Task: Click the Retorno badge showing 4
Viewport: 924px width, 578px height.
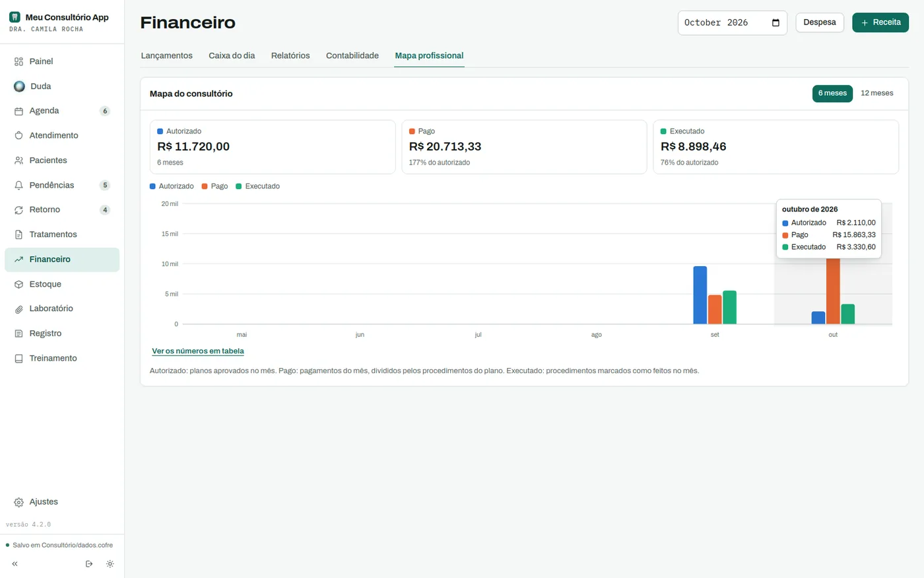Action: click(105, 210)
